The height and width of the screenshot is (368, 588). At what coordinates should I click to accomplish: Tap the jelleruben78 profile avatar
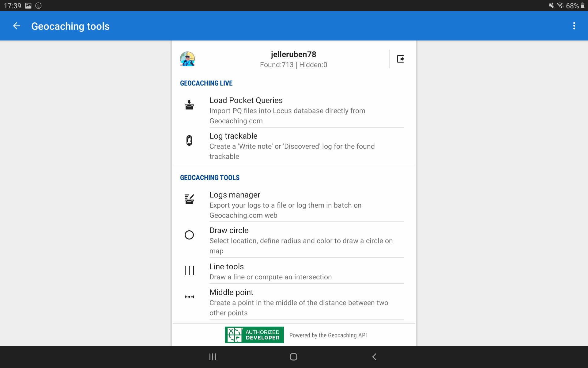point(187,59)
